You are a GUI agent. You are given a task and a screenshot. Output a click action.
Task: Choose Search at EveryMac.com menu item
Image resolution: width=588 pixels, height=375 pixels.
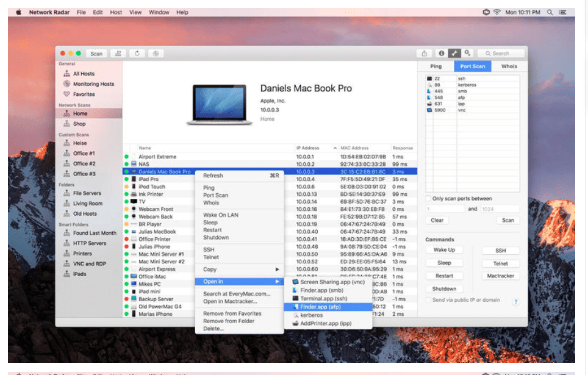[x=239, y=294]
